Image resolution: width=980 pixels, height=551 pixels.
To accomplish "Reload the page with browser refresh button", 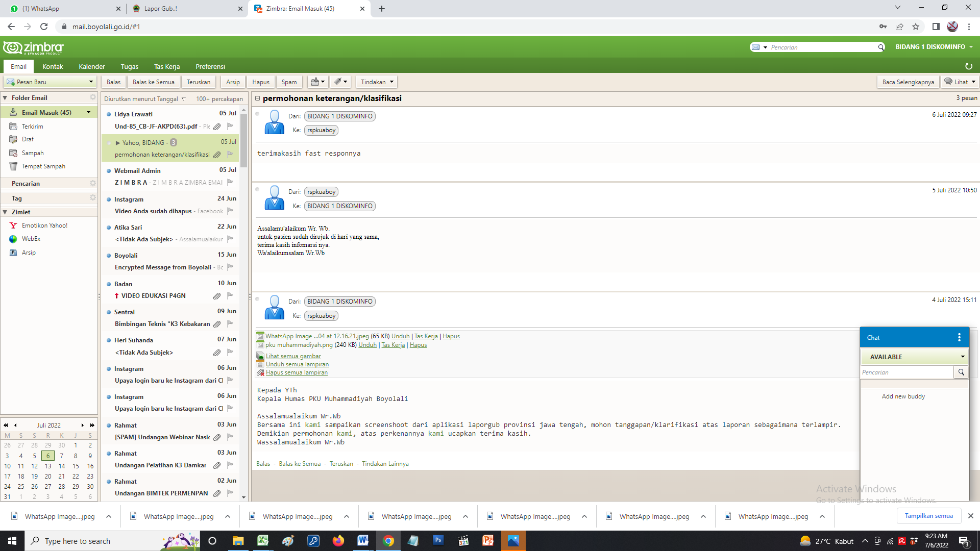I will pyautogui.click(x=44, y=27).
